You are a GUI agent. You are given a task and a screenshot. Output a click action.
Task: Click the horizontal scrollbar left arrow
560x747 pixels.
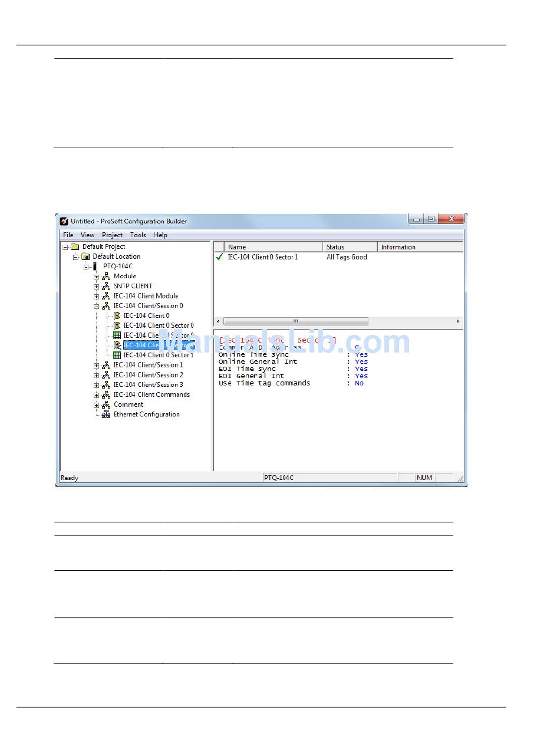219,321
